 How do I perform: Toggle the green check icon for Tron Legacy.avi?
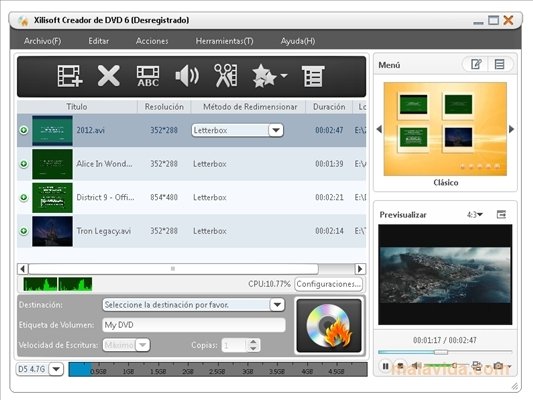coord(23,231)
